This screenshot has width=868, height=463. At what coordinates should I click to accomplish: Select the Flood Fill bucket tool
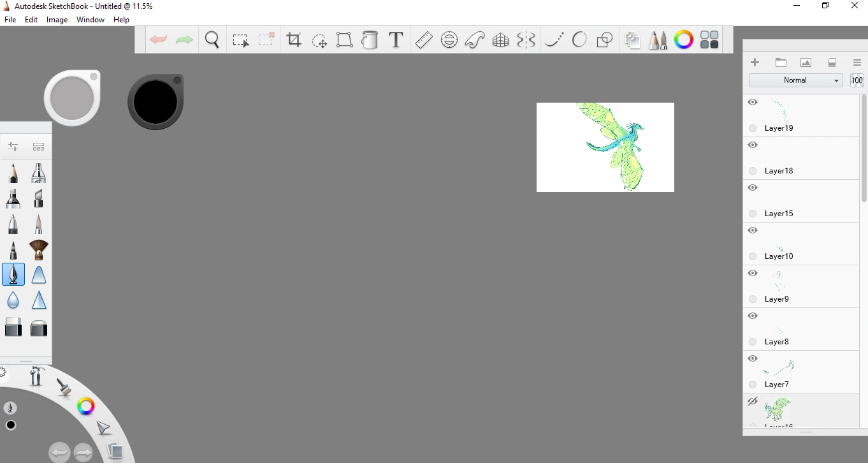point(370,40)
